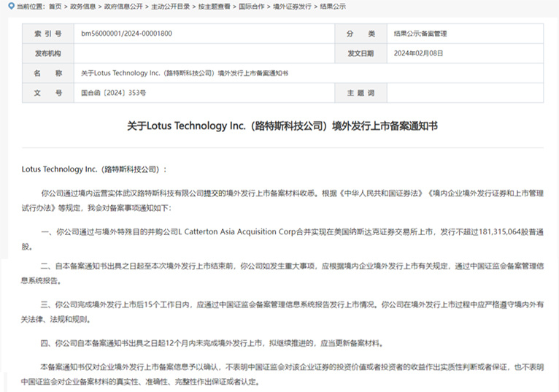Go to 国际合作 breadcrumb link

[x=252, y=7]
